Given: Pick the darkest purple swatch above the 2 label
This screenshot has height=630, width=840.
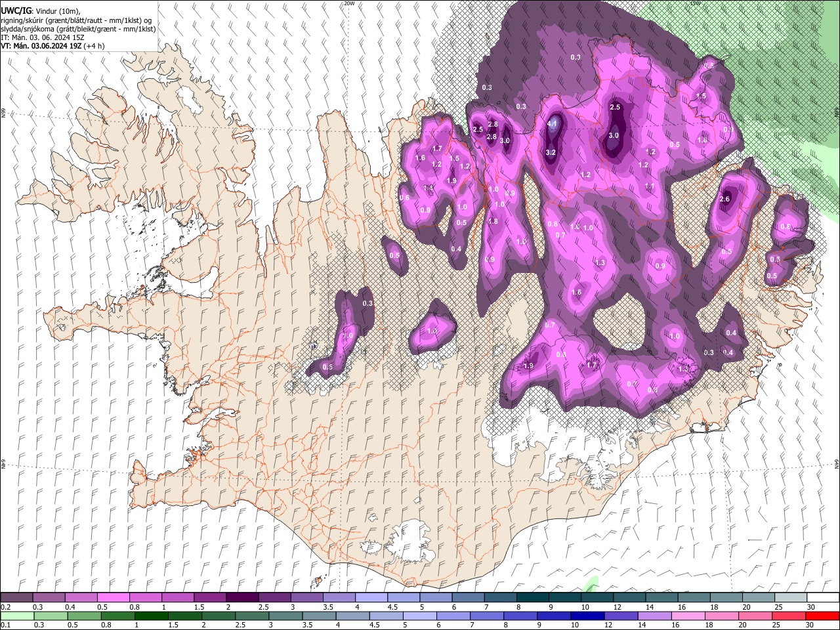Looking at the screenshot, I should (241, 598).
